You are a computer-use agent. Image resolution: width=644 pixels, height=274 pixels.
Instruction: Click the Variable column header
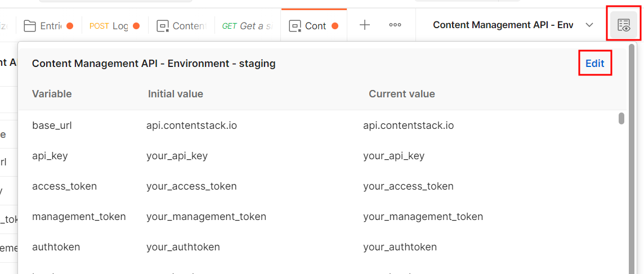pos(52,93)
